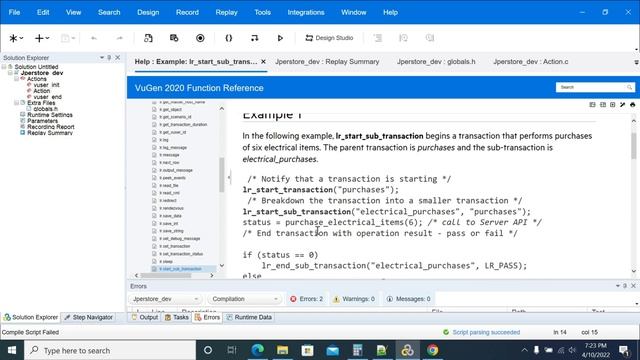Switch to the Runtime Data tab
This screenshot has height=360, width=640.
[x=249, y=318]
